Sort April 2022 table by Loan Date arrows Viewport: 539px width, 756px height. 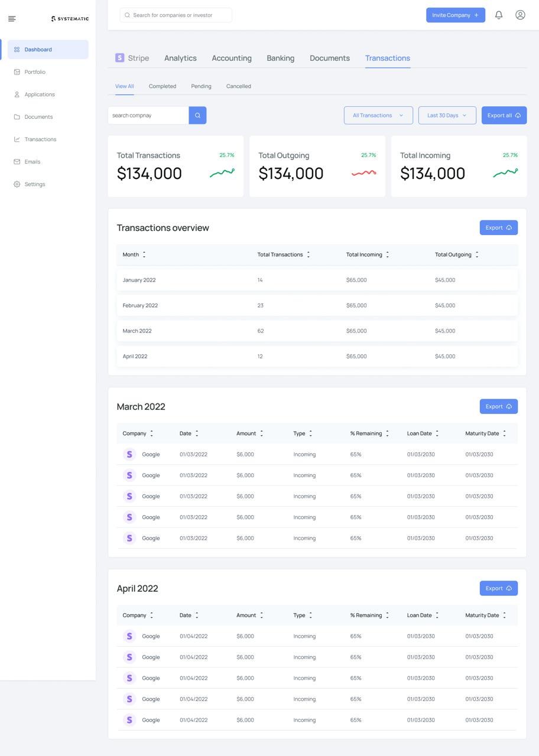(437, 615)
